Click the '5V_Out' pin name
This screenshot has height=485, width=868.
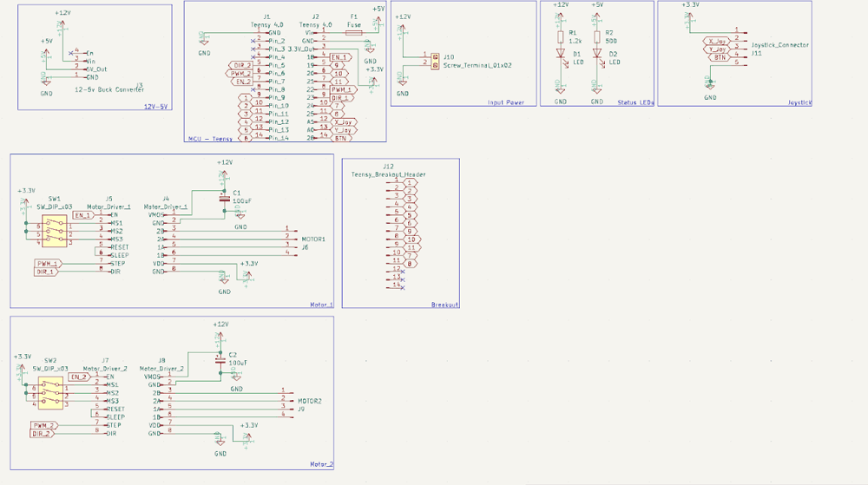point(97,69)
